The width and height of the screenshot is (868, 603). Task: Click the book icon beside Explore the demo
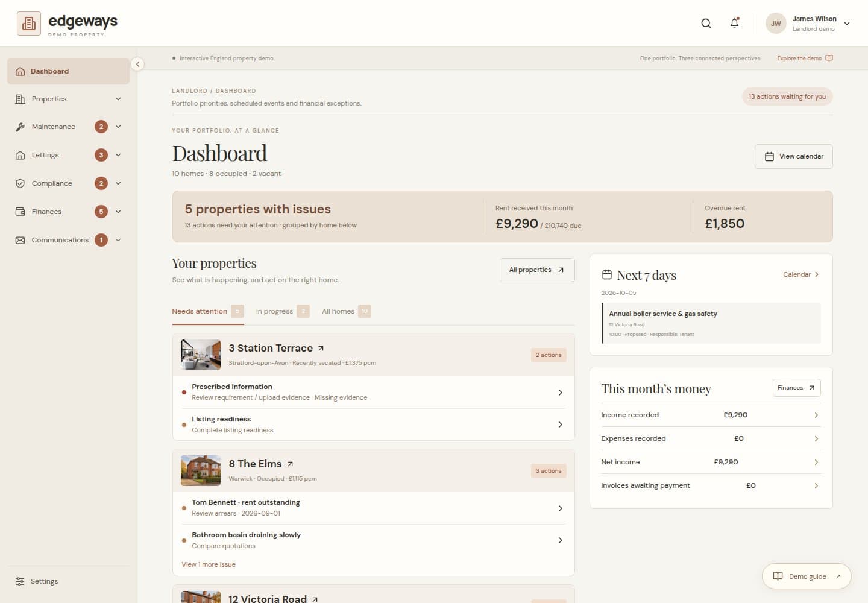829,58
